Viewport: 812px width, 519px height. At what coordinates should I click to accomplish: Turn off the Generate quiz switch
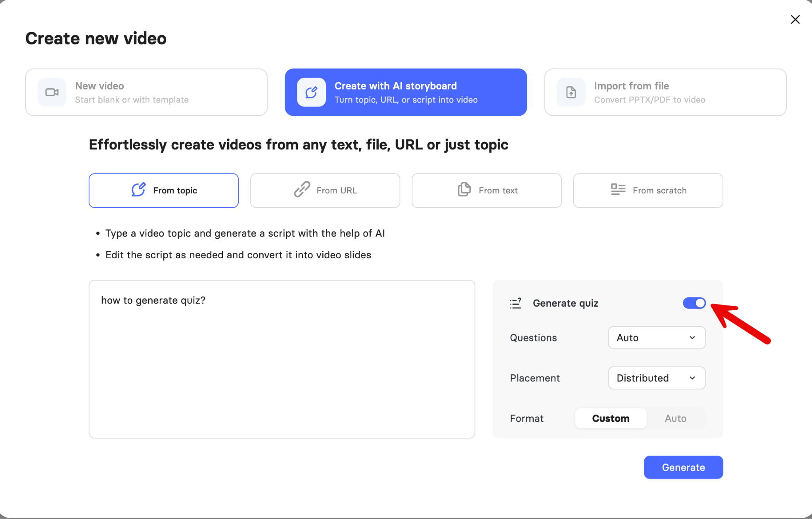(694, 303)
